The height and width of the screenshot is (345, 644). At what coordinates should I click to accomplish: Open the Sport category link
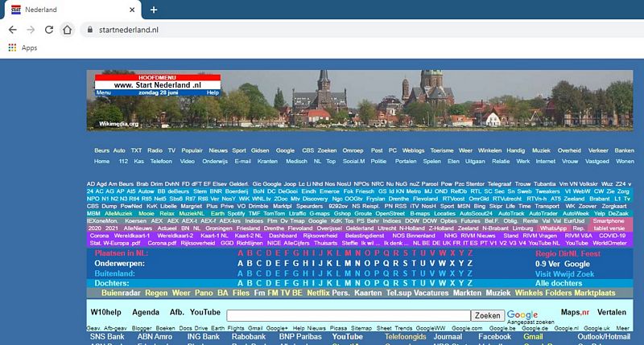(x=238, y=150)
